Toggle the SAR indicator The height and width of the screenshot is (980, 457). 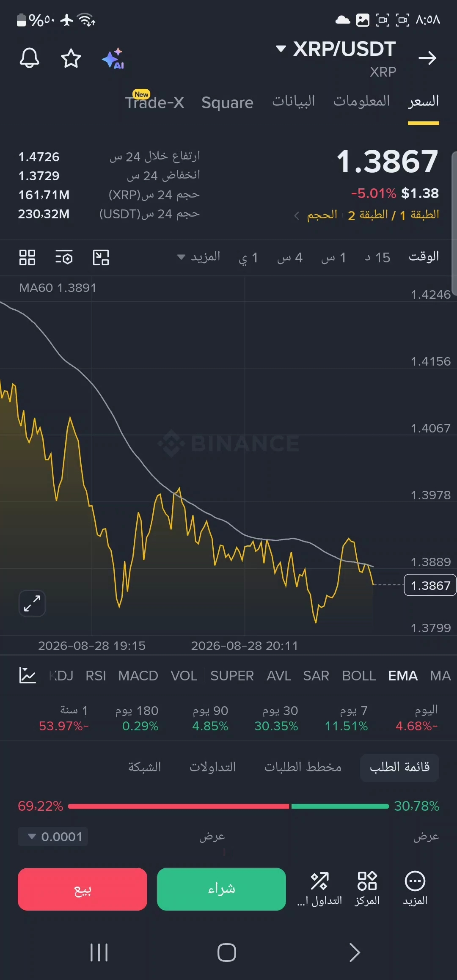[316, 676]
